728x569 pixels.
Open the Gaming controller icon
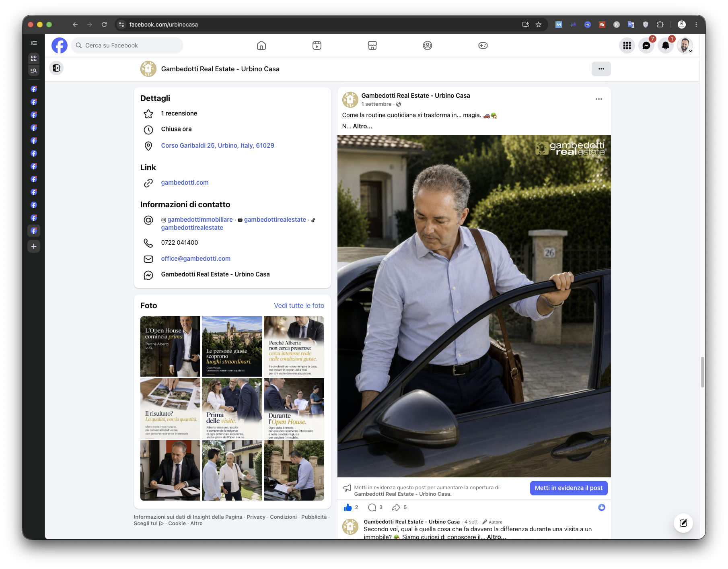[x=483, y=45]
